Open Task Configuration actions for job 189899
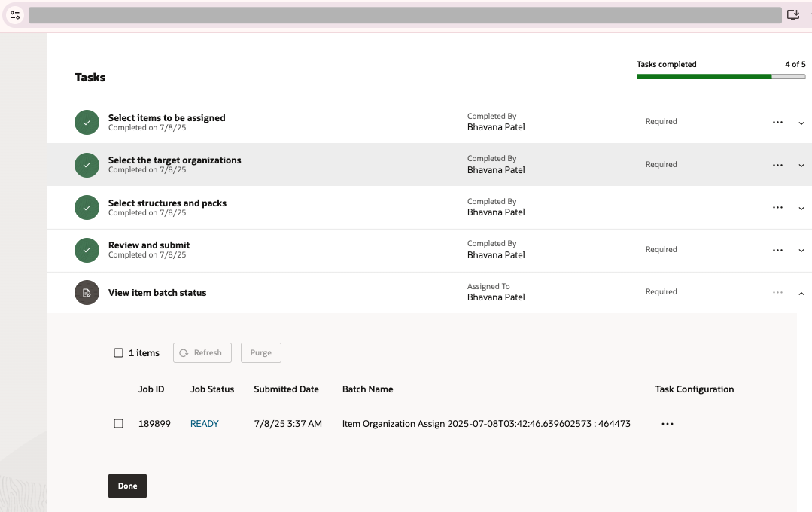 tap(667, 424)
